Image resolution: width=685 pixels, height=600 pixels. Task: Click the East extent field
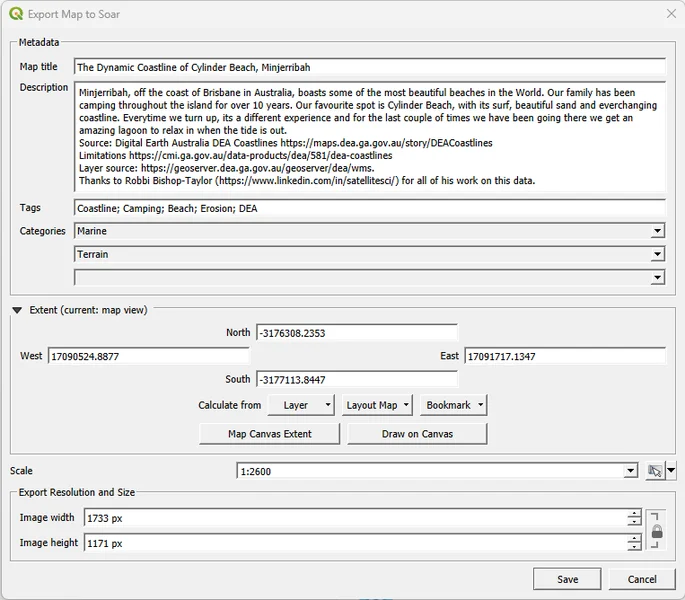coord(565,356)
